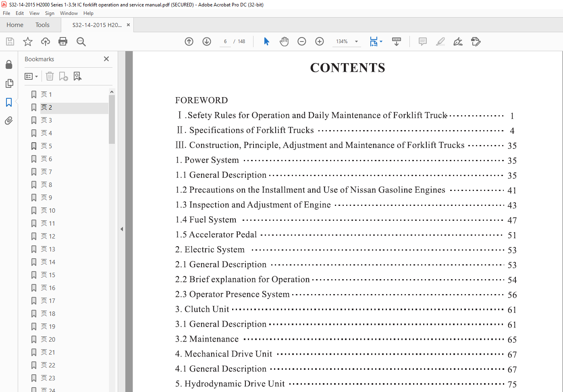The image size is (563, 392).
Task: Click the '3. Clutch Unit' contents entry
Action: pos(202,309)
